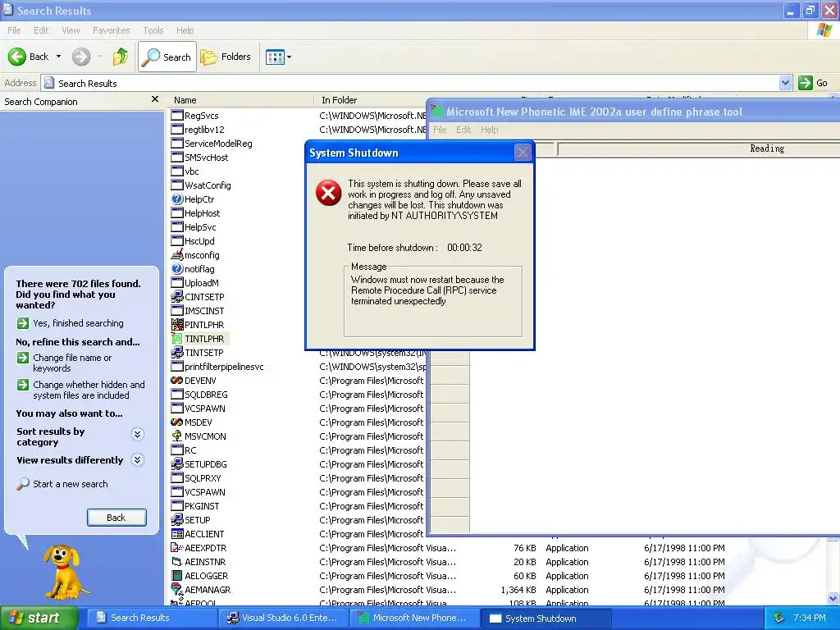Select the TINTSETP file icon
Image resolution: width=840 pixels, height=630 pixels.
(x=177, y=352)
